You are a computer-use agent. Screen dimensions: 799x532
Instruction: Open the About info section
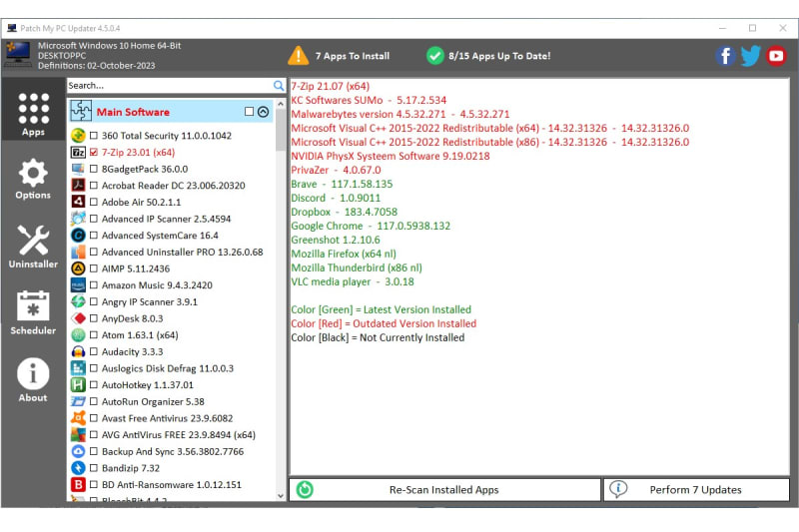[x=33, y=380]
